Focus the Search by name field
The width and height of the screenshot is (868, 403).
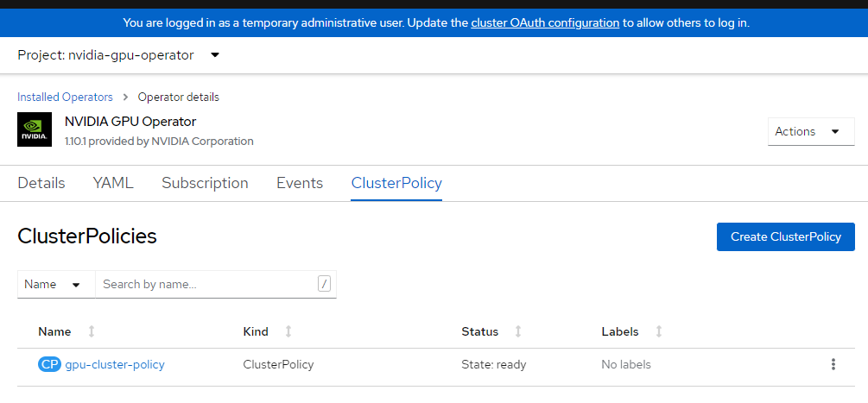click(206, 284)
